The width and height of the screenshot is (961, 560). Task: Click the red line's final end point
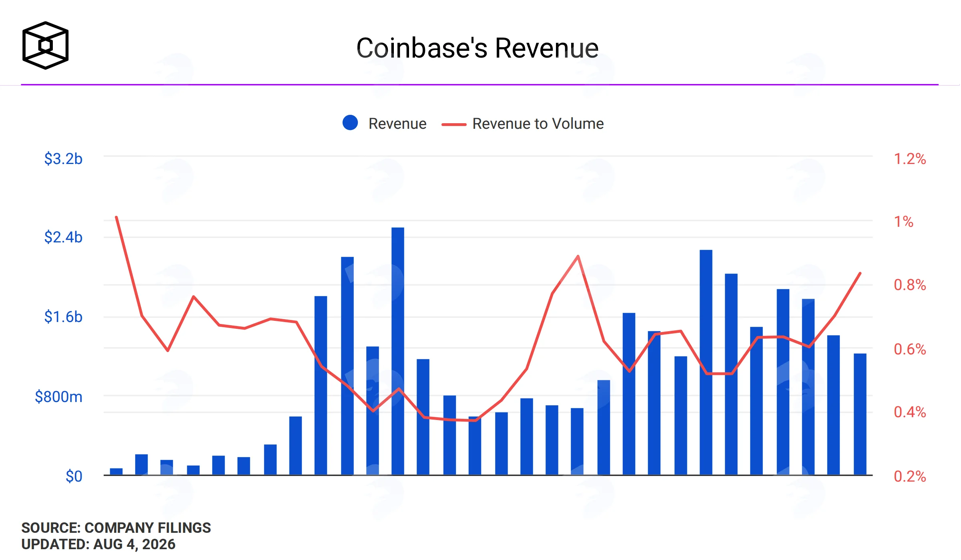(860, 273)
